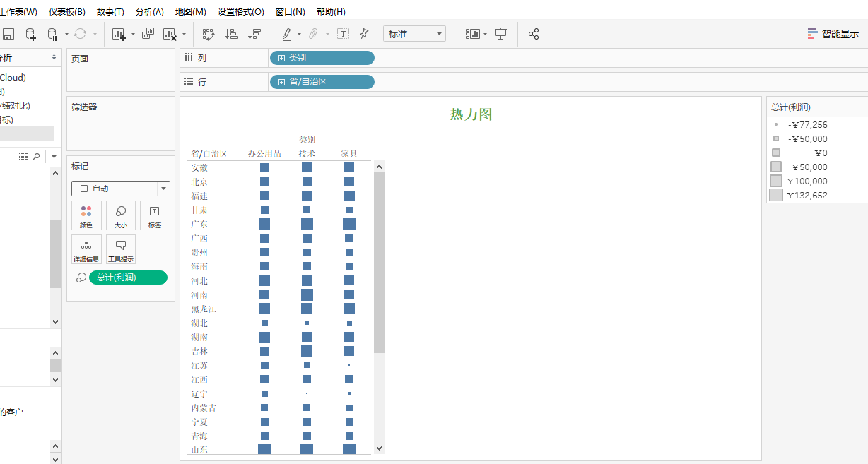Click the Save workbook icon

pos(8,34)
